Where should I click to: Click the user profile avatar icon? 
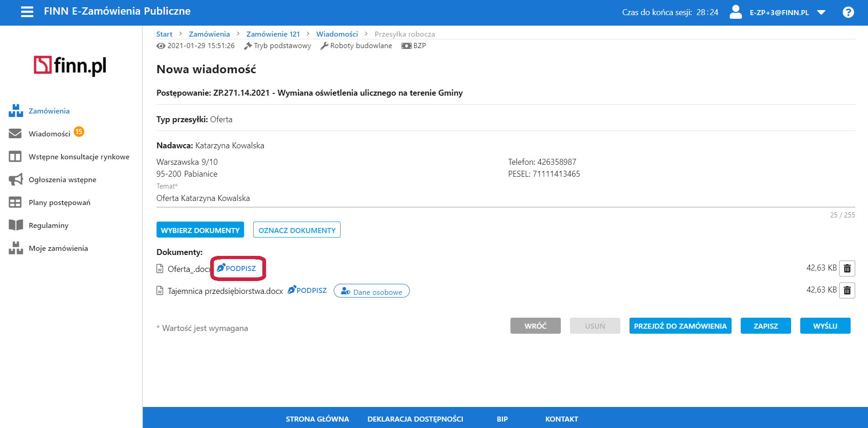tap(736, 12)
